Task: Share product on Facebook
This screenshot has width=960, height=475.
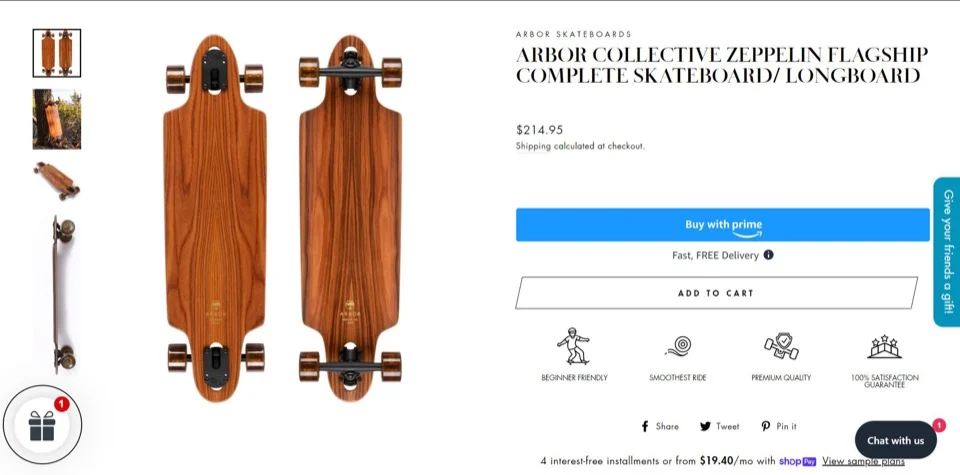Action: 660,426
